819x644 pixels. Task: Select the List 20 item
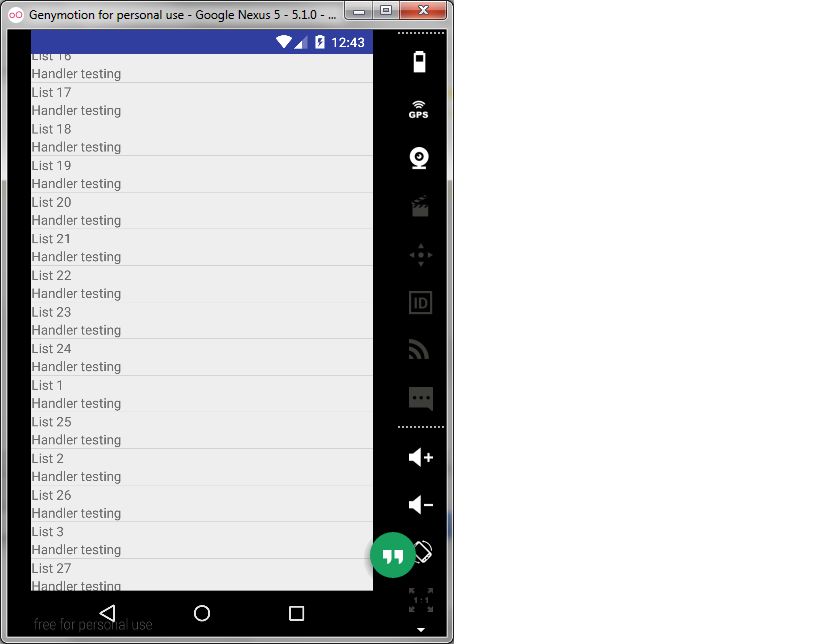202,211
